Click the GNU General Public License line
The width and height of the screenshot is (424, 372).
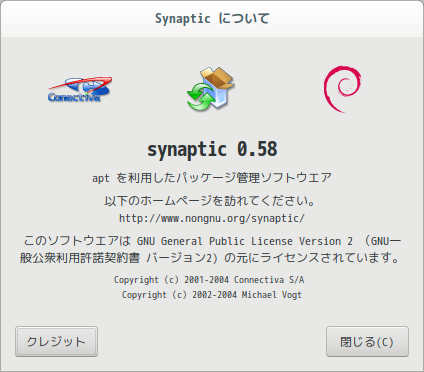tap(212, 241)
